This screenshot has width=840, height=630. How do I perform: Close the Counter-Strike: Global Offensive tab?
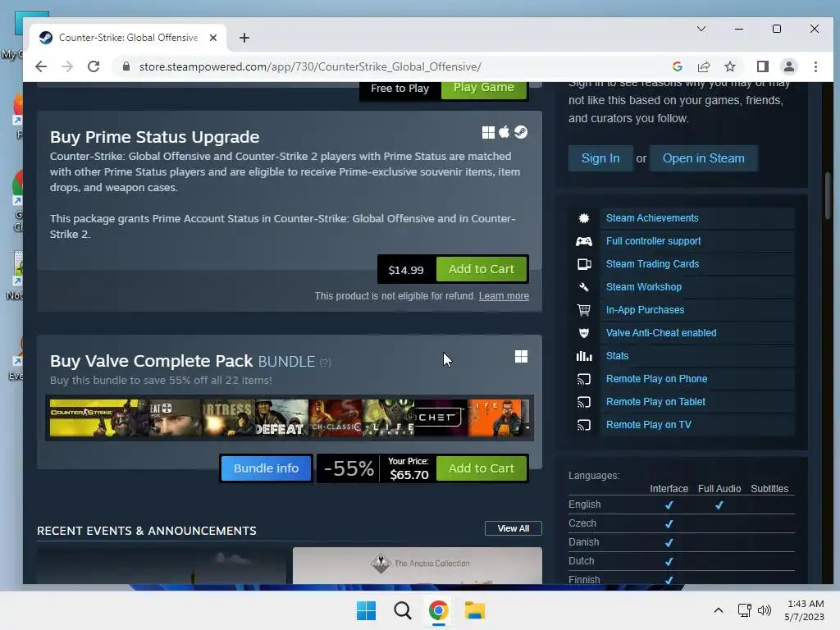tap(212, 38)
